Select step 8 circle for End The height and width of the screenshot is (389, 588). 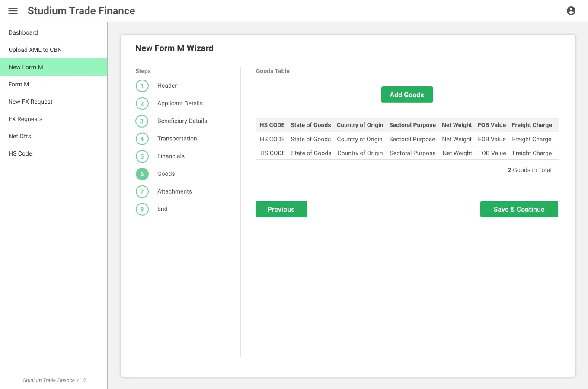pos(142,210)
